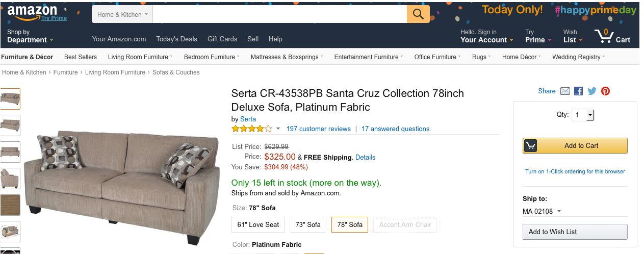Click into the Amazon search field

279,14
